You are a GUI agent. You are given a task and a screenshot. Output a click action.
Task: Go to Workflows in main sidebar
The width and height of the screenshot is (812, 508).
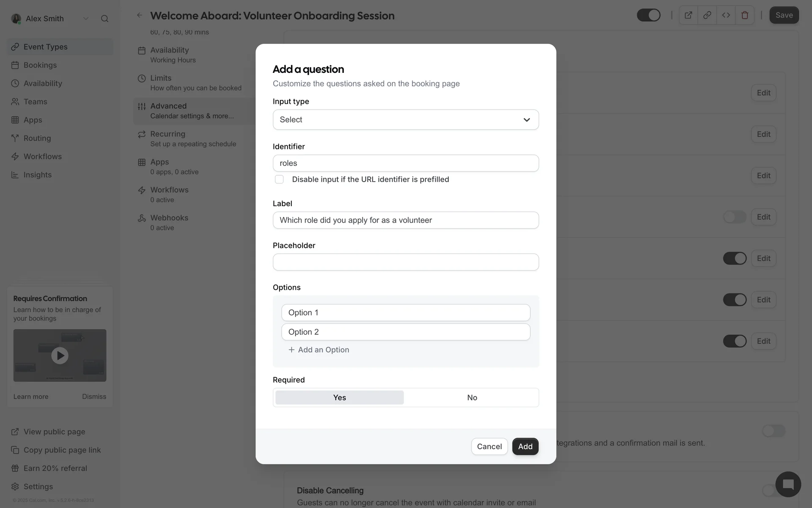pyautogui.click(x=42, y=157)
